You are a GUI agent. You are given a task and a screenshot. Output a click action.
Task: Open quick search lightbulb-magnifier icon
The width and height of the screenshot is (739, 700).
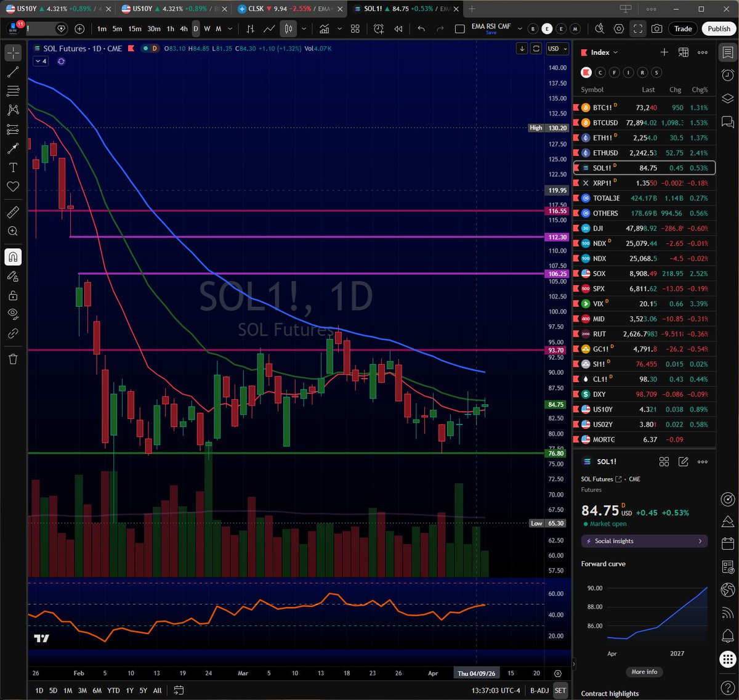(x=600, y=29)
